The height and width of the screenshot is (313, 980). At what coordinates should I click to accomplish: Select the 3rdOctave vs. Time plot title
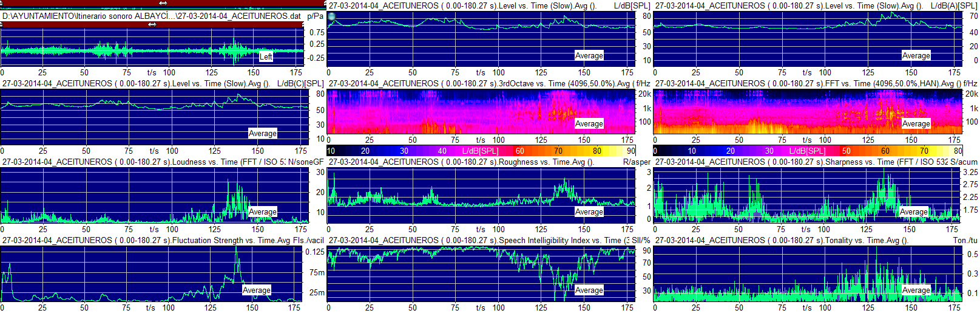click(479, 83)
